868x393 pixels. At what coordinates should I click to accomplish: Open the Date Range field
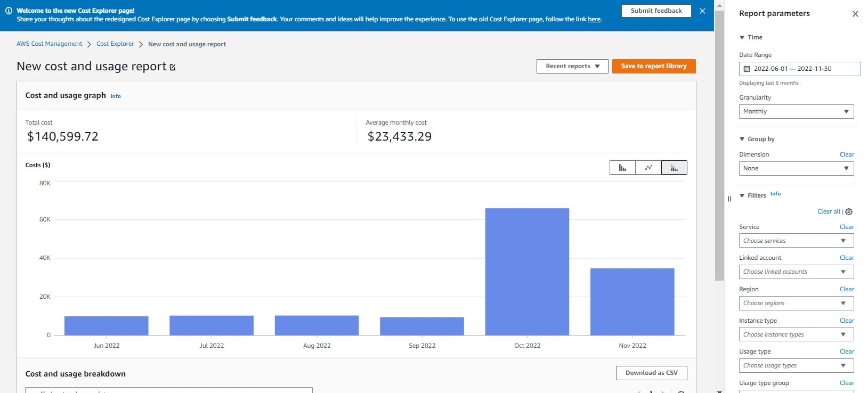coord(799,69)
